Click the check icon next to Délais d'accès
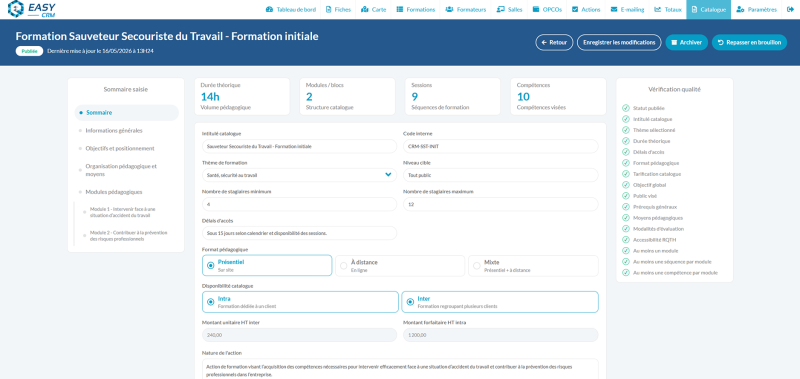 pyautogui.click(x=626, y=152)
